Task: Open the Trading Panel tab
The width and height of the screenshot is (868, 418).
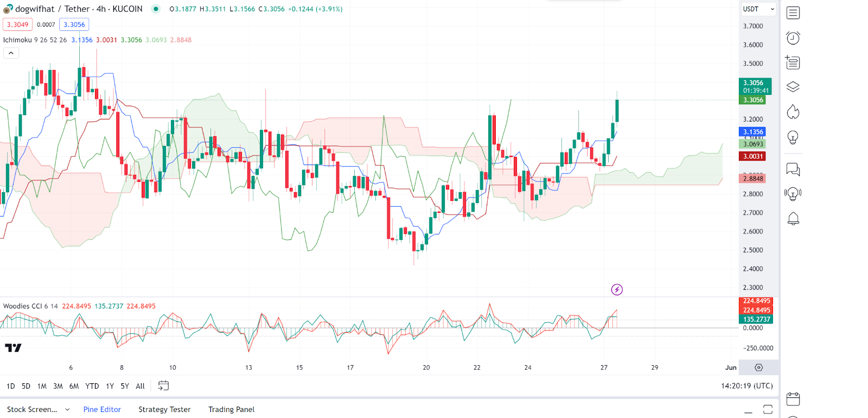Action: coord(232,409)
